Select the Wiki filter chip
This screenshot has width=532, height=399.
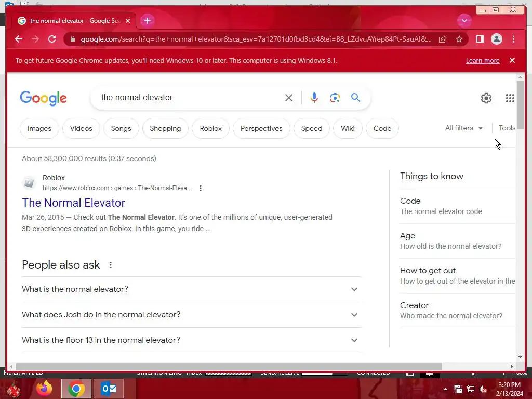pos(348,128)
